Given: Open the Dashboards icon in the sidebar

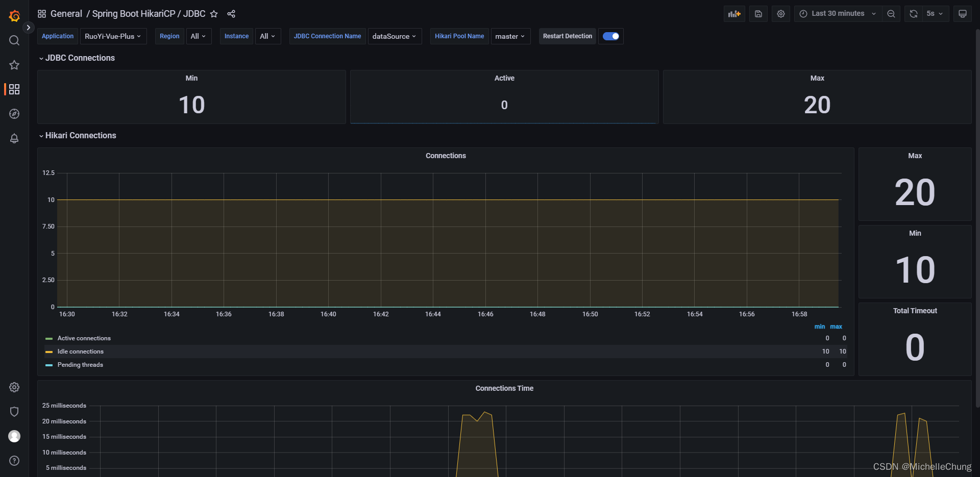Looking at the screenshot, I should tap(14, 89).
